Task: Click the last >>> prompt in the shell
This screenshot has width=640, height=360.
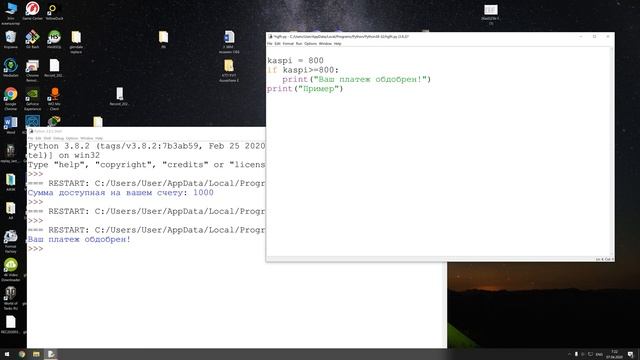Action: click(36, 249)
